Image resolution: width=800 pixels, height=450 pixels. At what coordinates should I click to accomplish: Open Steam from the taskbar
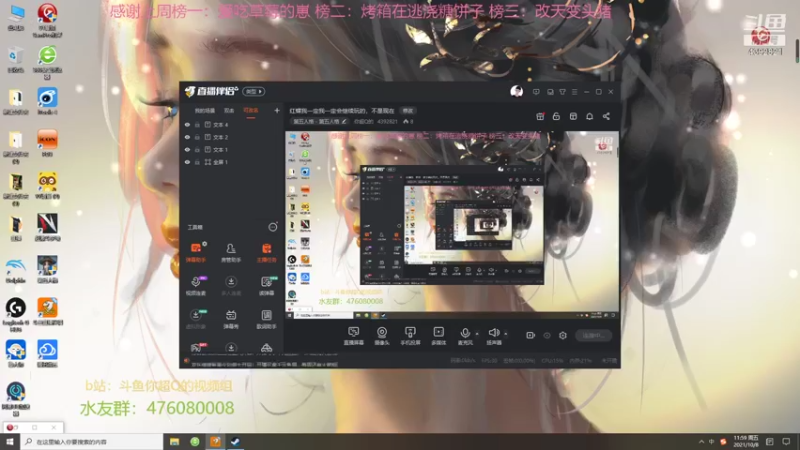[x=235, y=442]
